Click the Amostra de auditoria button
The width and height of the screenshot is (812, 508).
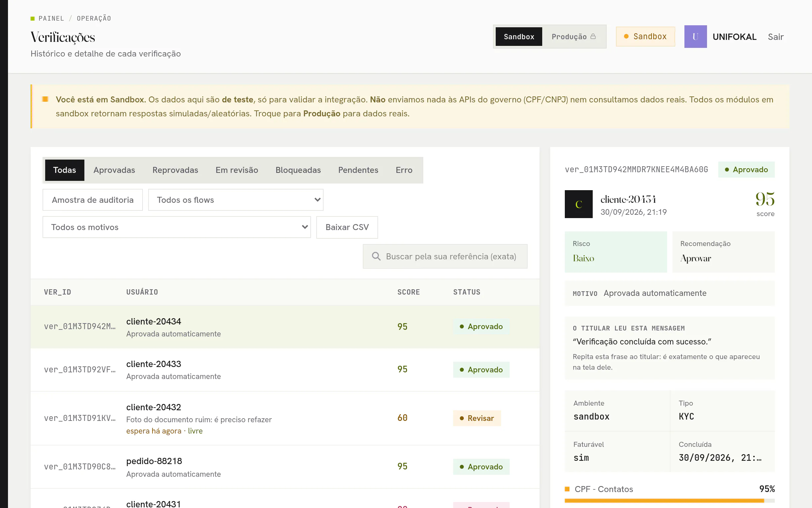pyautogui.click(x=93, y=200)
